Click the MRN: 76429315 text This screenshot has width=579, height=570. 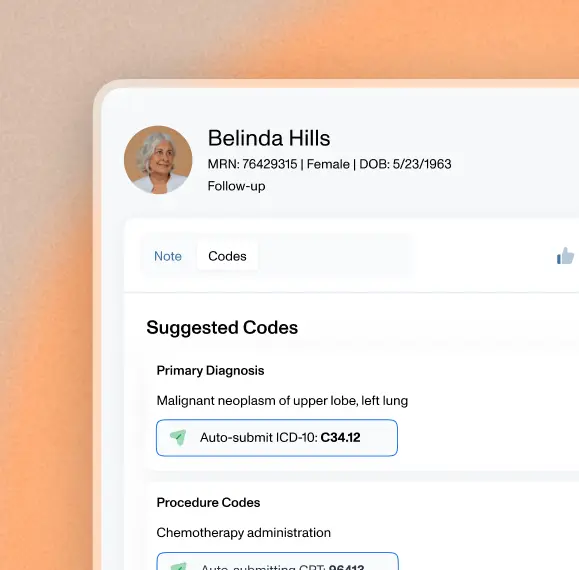pos(252,164)
